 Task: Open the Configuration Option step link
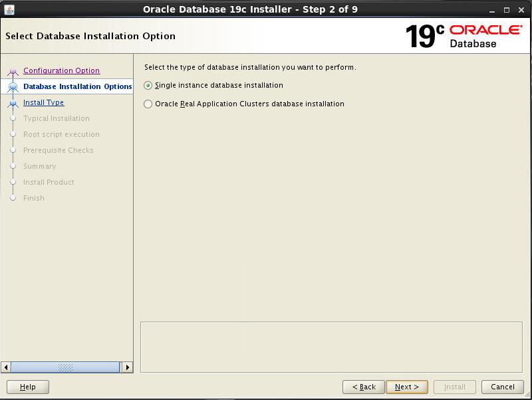pos(61,70)
